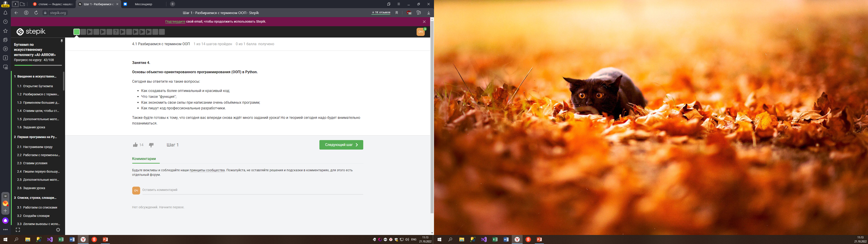Bookmark this page using the bookmark icon

point(397,13)
